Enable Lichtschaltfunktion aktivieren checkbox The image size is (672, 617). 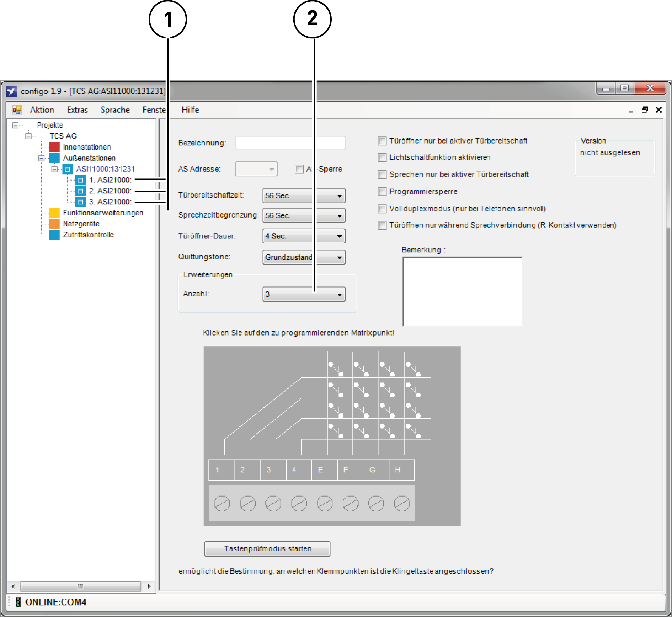pyautogui.click(x=382, y=157)
